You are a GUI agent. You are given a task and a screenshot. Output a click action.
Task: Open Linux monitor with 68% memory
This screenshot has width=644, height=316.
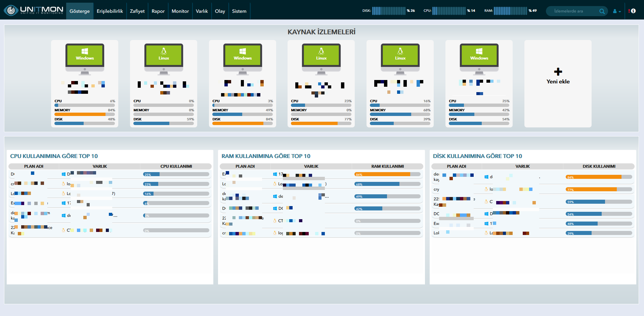[x=400, y=84]
